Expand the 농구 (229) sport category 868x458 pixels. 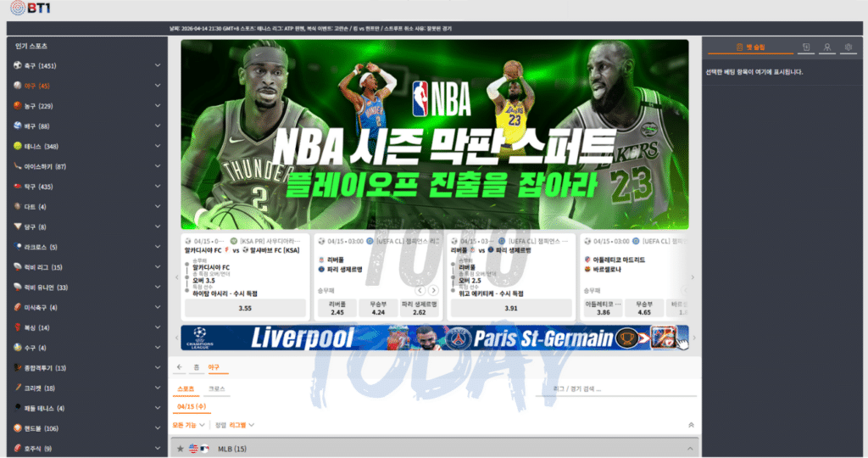click(x=158, y=106)
